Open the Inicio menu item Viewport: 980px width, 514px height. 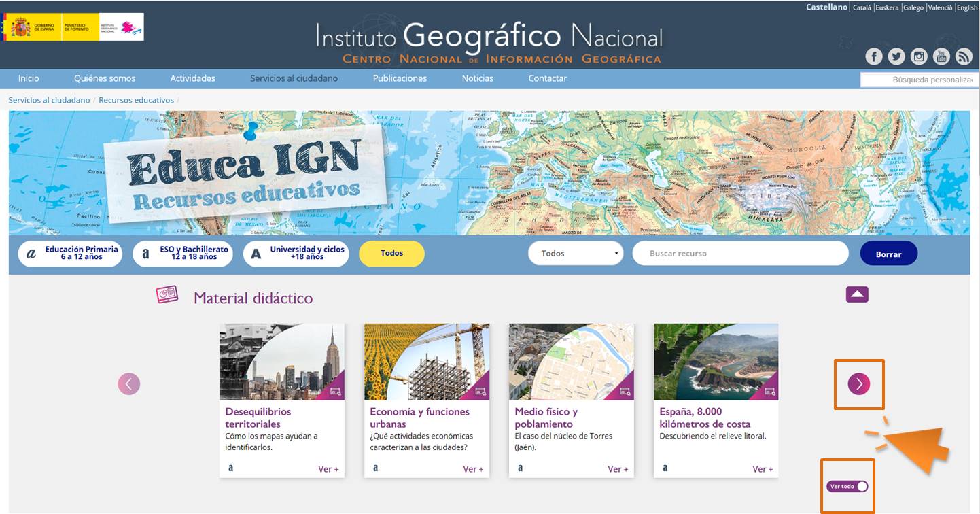[x=29, y=78]
